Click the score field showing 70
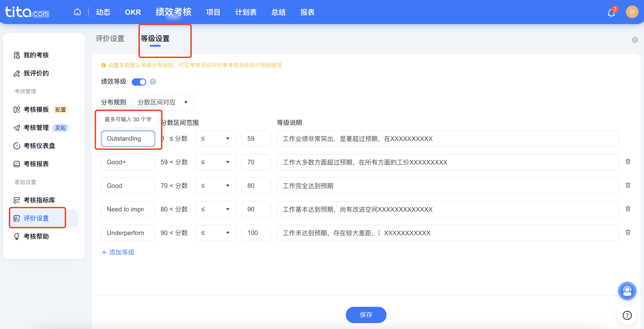 [256, 162]
